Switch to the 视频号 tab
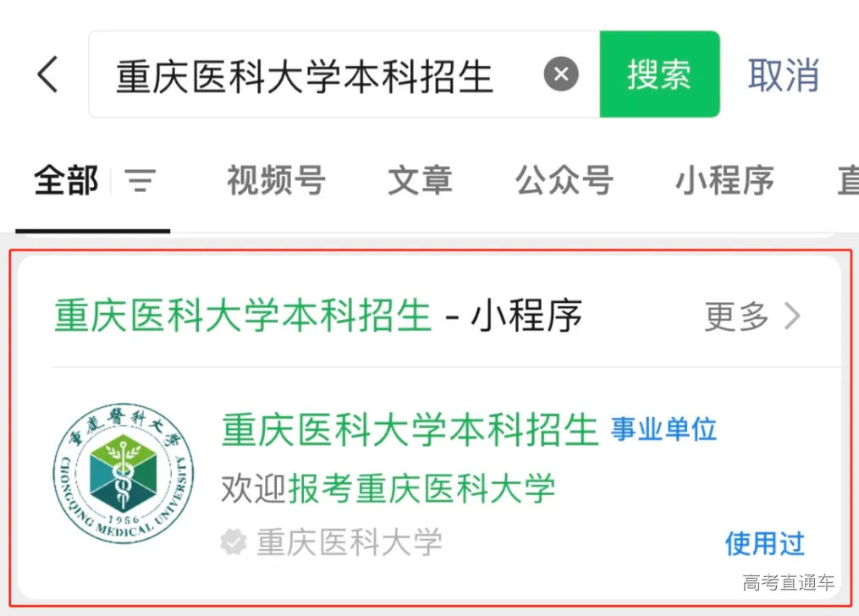Screen dimensions: 859x616 point(276,180)
